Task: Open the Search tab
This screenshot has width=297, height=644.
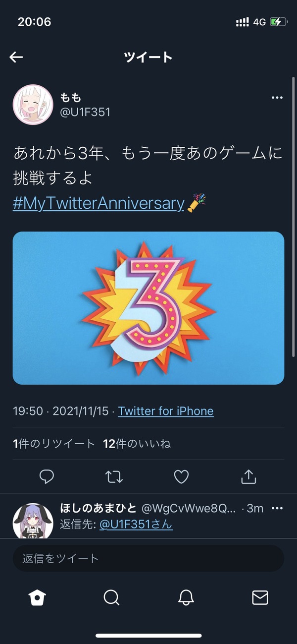Action: [111, 598]
